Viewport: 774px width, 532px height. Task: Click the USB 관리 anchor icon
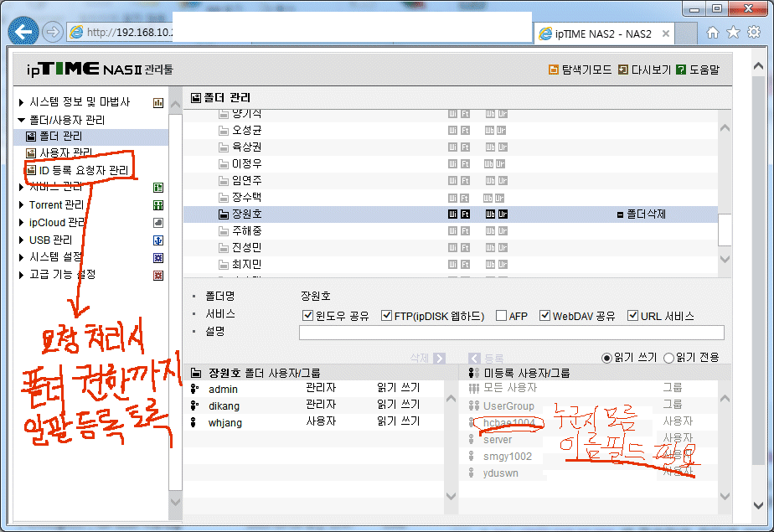tap(158, 240)
